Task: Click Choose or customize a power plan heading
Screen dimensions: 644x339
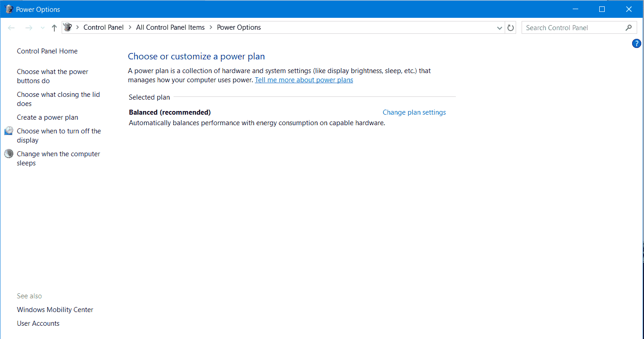Action: 196,57
